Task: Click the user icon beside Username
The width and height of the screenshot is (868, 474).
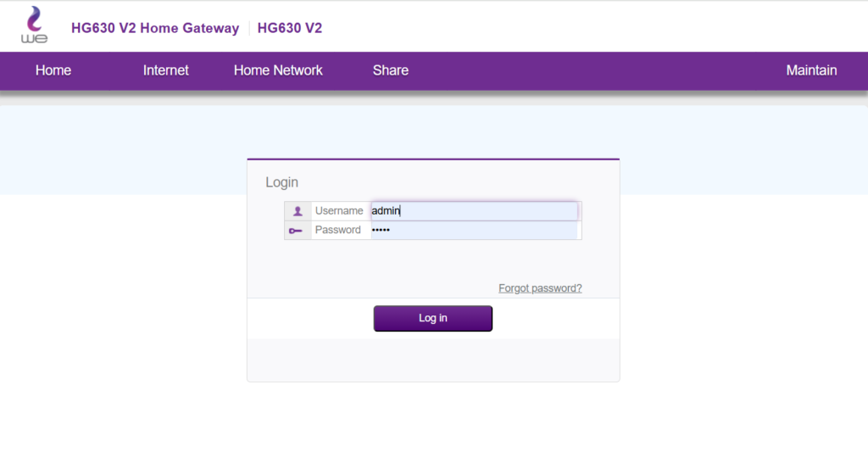Action: pos(298,211)
